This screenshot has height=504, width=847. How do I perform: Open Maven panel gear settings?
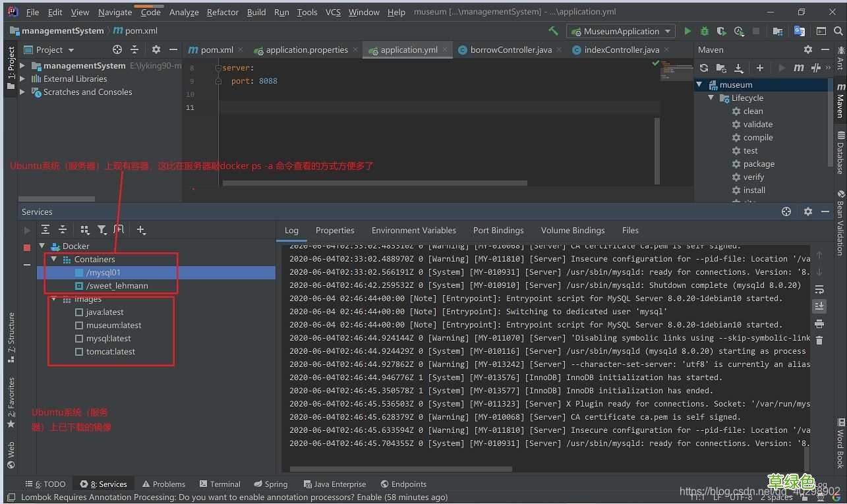click(808, 49)
